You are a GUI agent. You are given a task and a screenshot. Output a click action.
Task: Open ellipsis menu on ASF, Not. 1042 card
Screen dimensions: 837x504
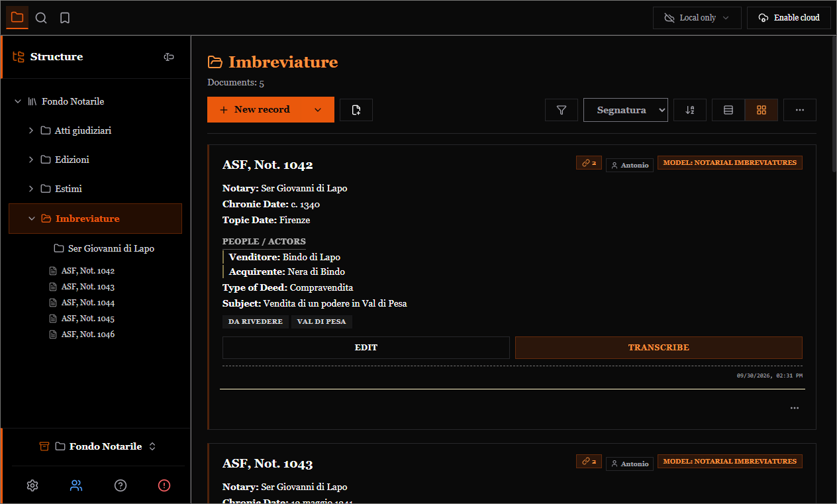[x=795, y=408]
